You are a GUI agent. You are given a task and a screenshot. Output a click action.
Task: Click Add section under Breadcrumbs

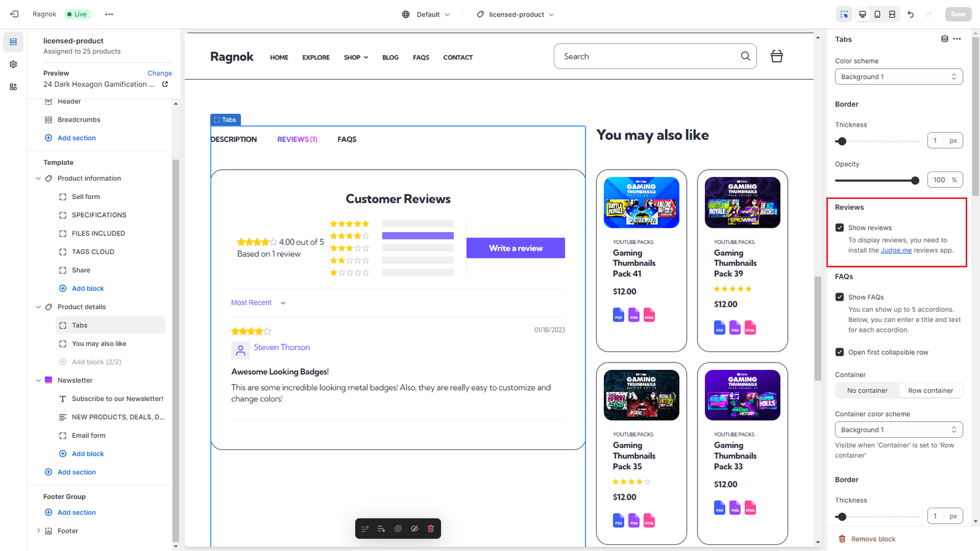click(x=70, y=138)
